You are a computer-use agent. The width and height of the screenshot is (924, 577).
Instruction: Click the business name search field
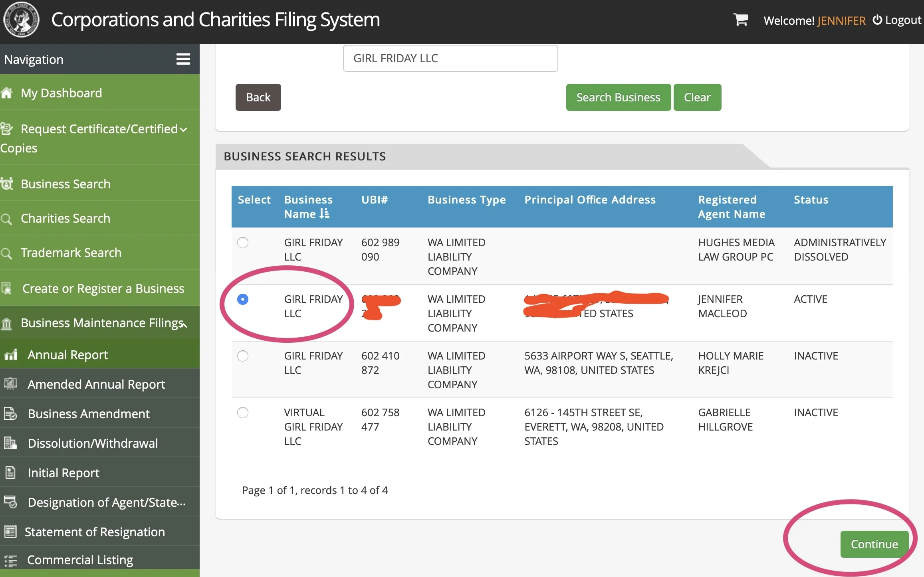pyautogui.click(x=450, y=58)
